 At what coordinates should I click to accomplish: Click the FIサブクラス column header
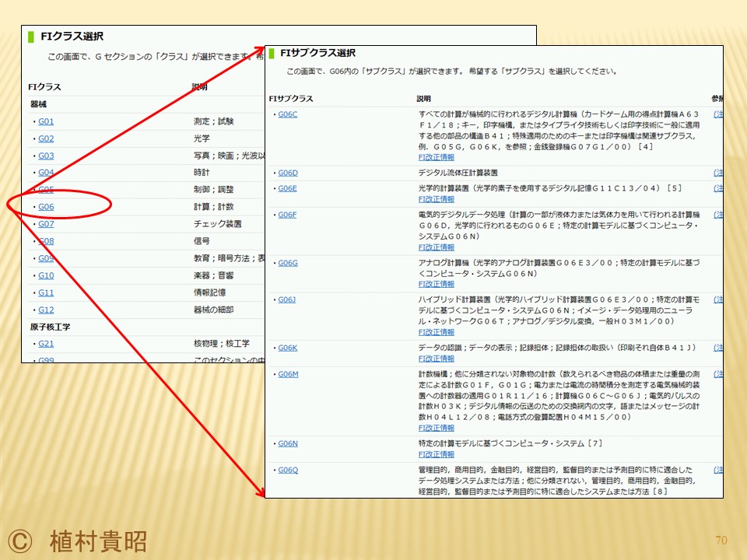tap(291, 99)
